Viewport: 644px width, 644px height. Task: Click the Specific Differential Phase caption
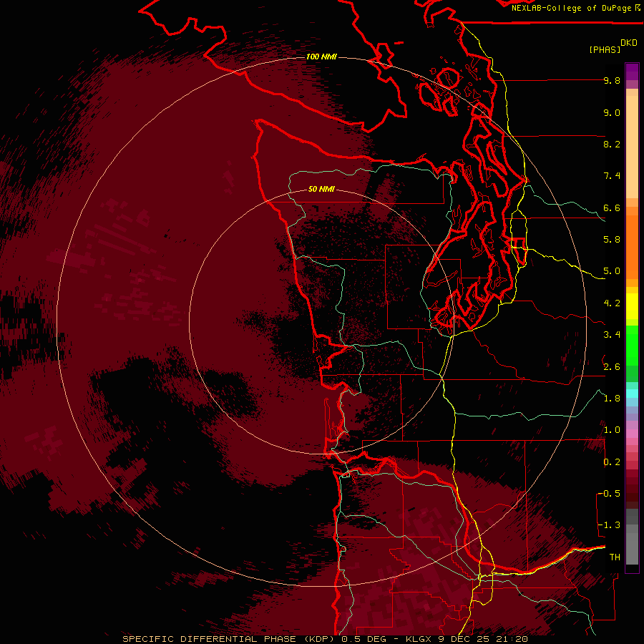pyautogui.click(x=326, y=639)
